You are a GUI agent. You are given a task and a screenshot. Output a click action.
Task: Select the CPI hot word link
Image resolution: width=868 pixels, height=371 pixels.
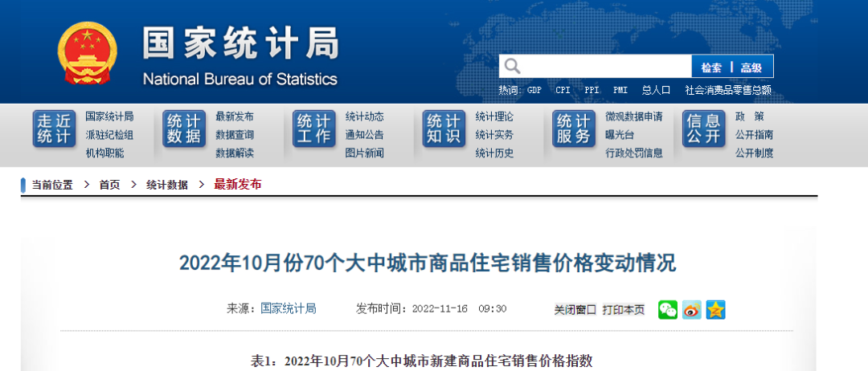tap(563, 91)
